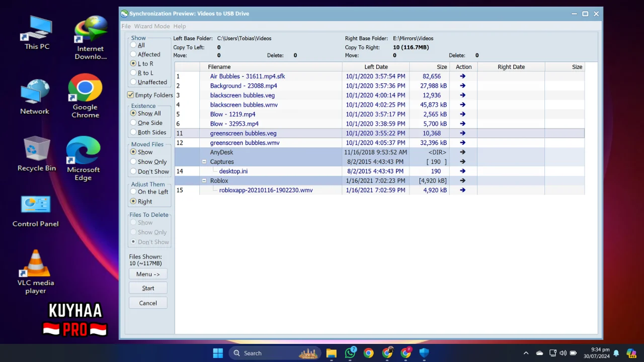Image resolution: width=644 pixels, height=362 pixels.
Task: Click the action arrow for Background - 23088.mp4
Action: click(x=462, y=86)
